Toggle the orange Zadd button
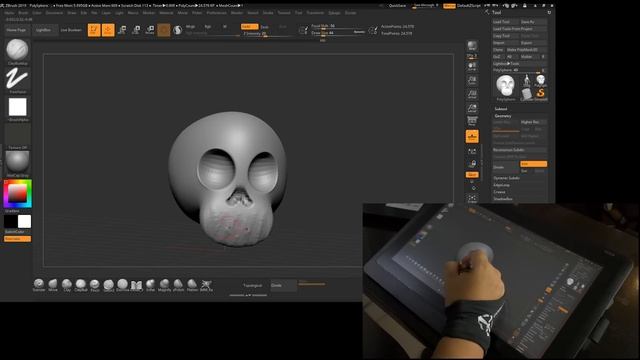This screenshot has height=360, width=640. 249,27
